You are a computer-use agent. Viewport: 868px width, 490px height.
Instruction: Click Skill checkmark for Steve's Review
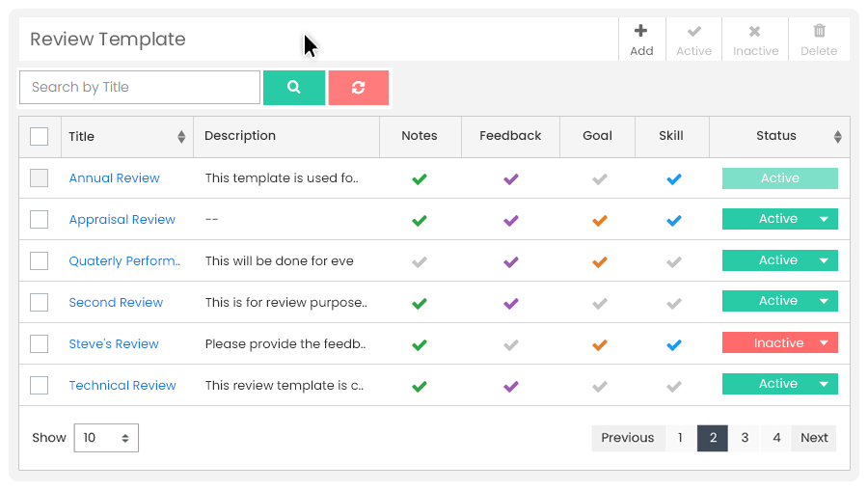click(x=674, y=345)
